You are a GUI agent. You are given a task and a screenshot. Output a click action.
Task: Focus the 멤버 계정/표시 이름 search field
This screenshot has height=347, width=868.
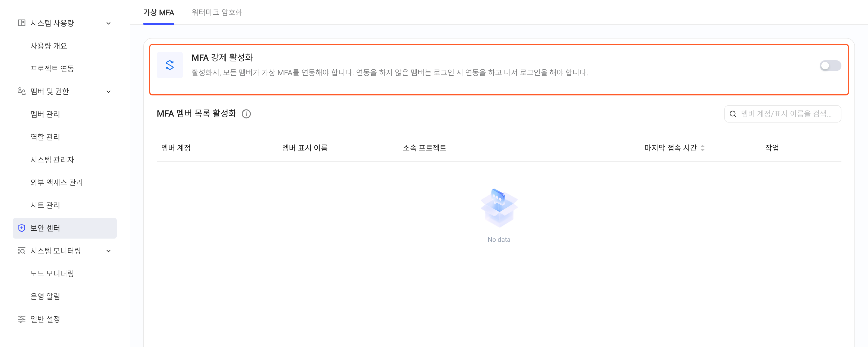(782, 114)
